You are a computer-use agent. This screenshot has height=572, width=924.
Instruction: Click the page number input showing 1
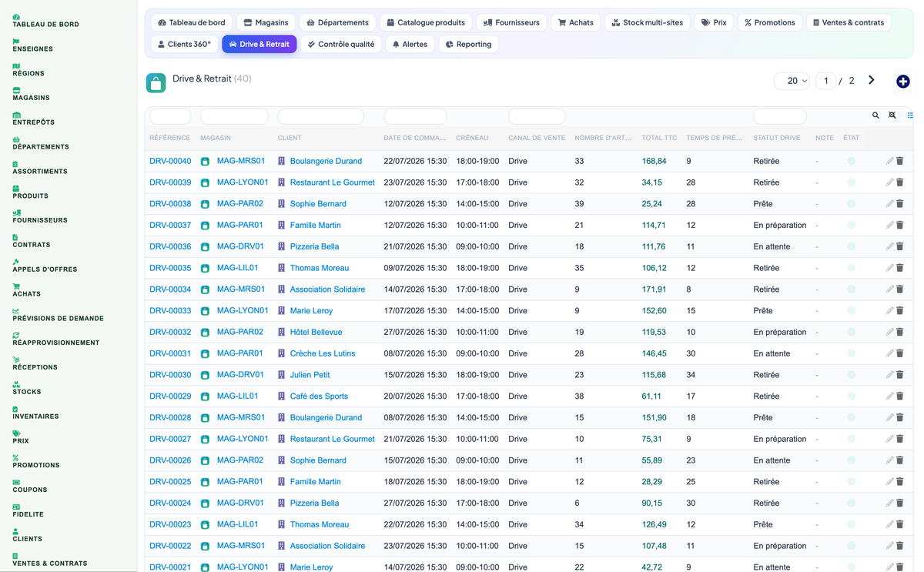point(825,81)
